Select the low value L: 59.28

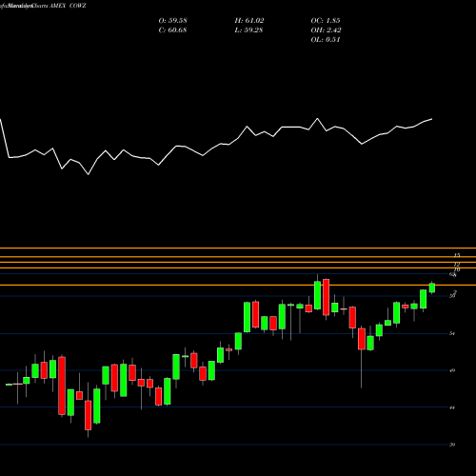(x=248, y=30)
